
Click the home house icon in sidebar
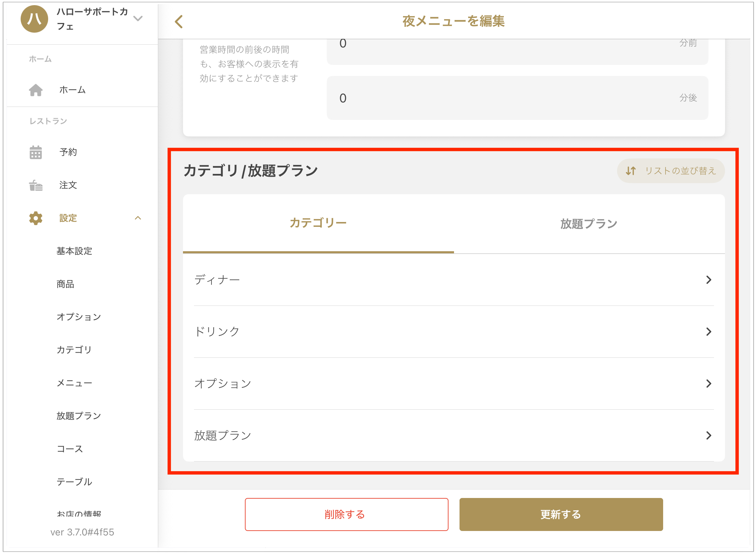pos(36,90)
